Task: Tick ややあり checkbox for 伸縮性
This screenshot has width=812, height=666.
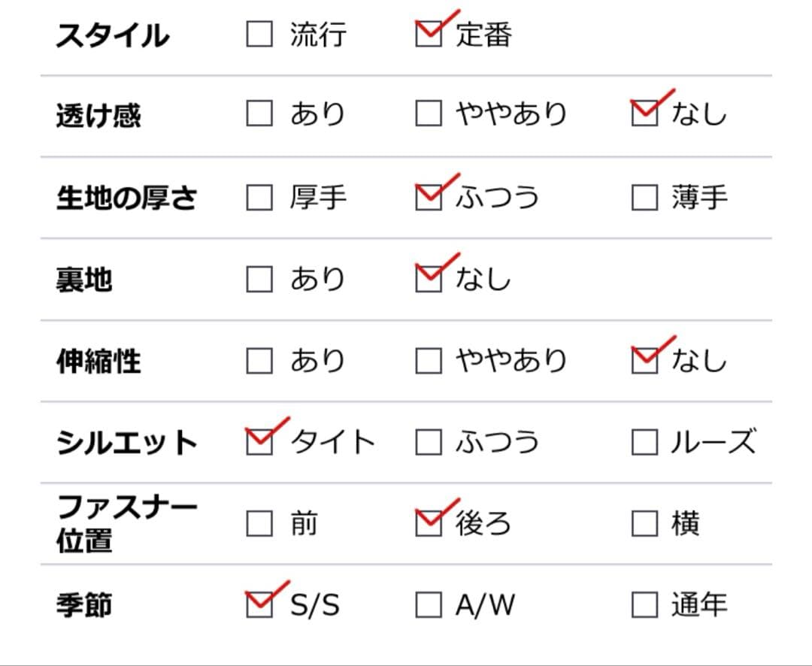Action: [429, 361]
